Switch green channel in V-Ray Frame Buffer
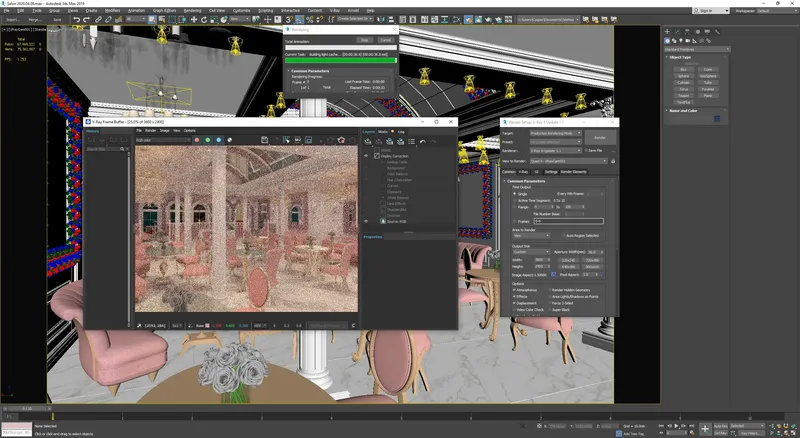Screen dimensions: 800x438 point(208,140)
